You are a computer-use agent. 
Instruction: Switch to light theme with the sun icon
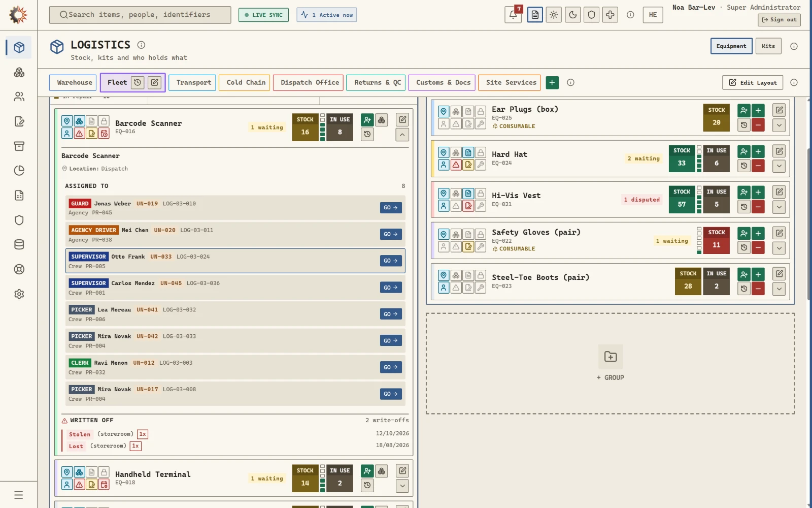point(554,15)
